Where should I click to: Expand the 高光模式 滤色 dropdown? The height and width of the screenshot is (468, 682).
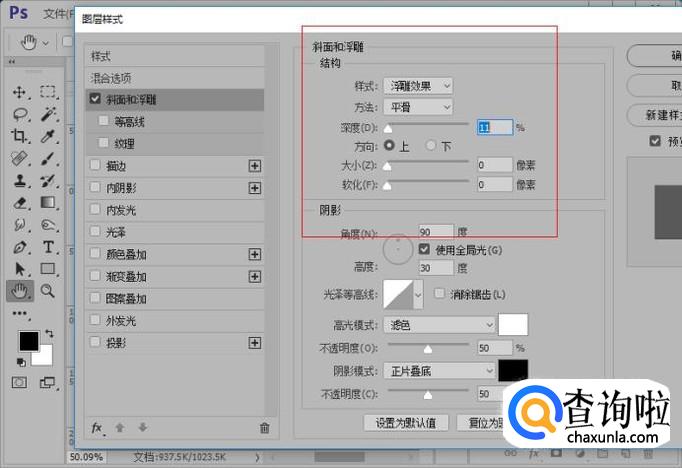pos(439,325)
